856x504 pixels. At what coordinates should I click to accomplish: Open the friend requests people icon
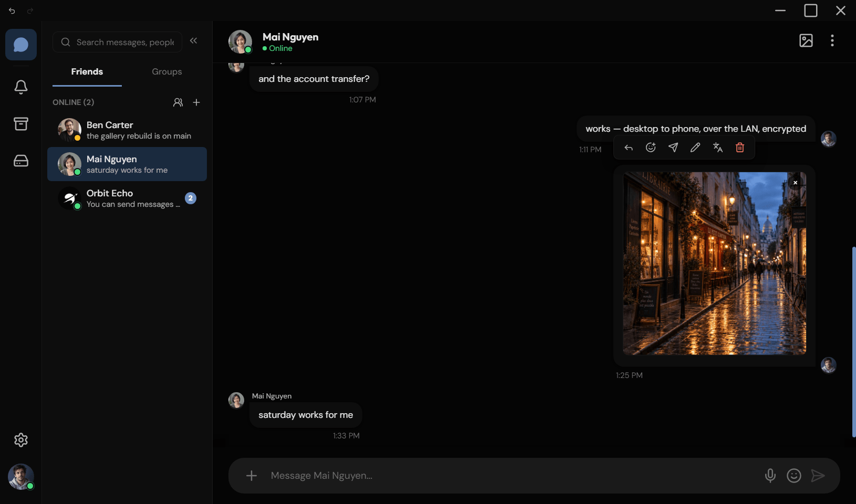(178, 102)
